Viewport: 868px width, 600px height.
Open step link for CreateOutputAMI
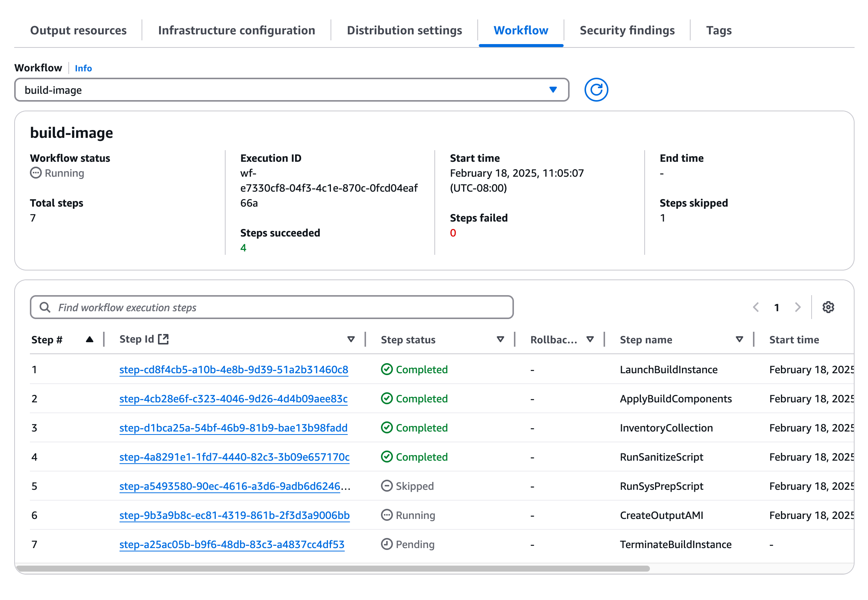234,515
